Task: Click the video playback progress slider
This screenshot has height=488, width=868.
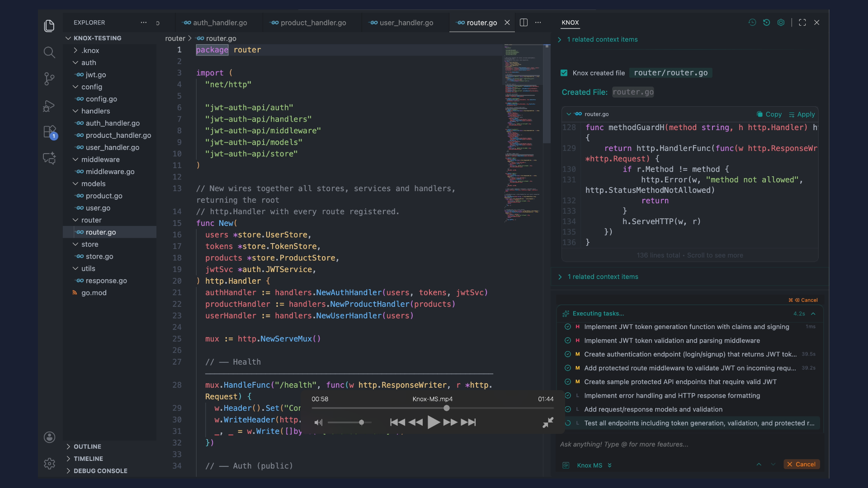Action: (x=447, y=408)
